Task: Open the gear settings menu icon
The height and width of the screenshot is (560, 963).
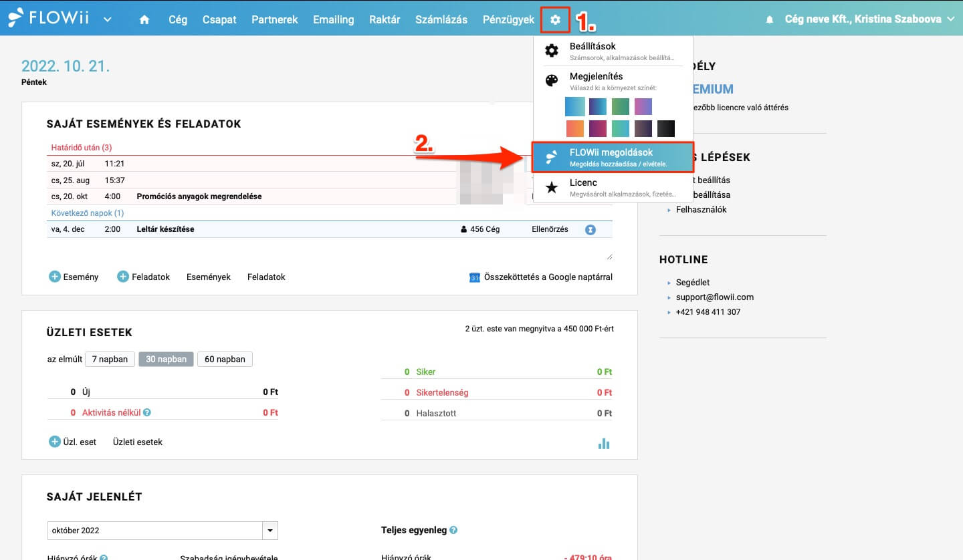Action: pos(555,19)
